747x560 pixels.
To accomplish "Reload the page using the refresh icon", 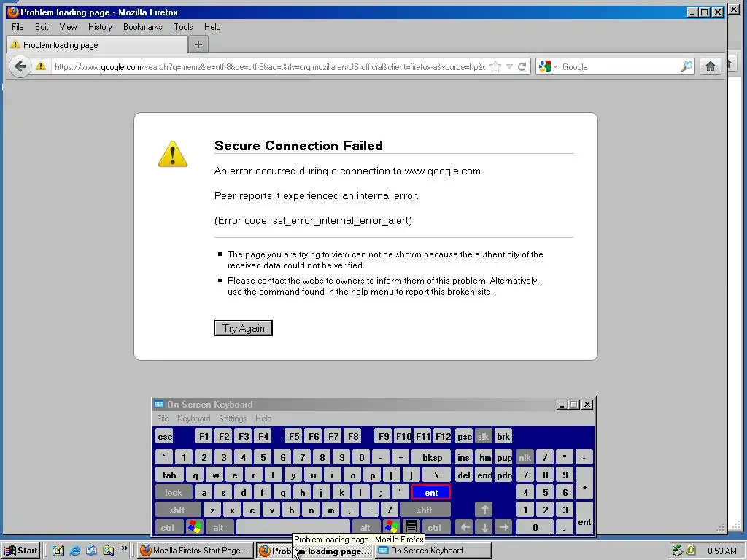I will pos(522,66).
